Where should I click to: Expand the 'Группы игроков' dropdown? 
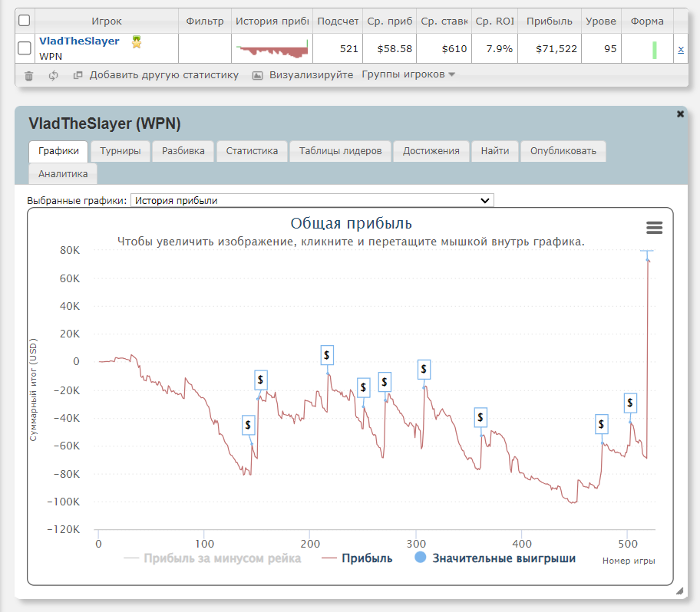[408, 74]
